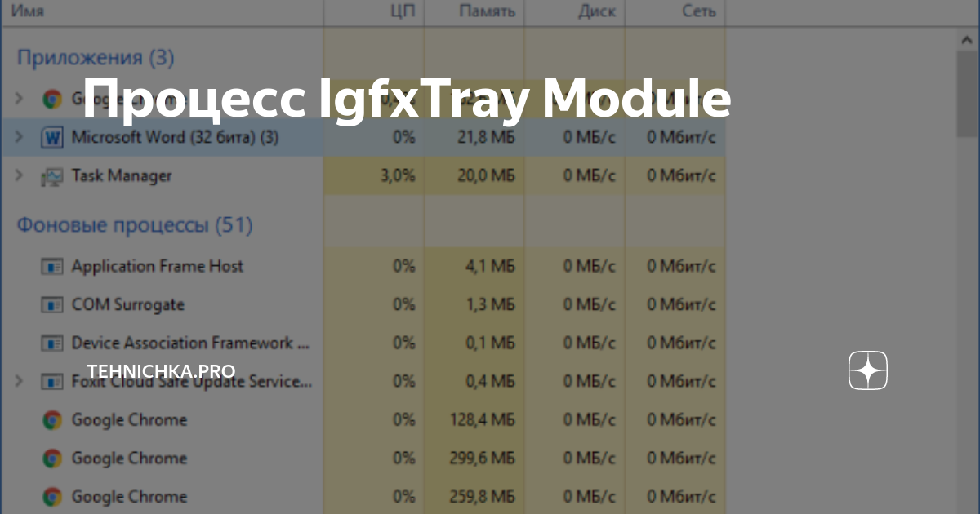Viewport: 980px width, 514px height.
Task: Click the Foxit Cloud Safe Update Service icon
Action: click(x=52, y=381)
